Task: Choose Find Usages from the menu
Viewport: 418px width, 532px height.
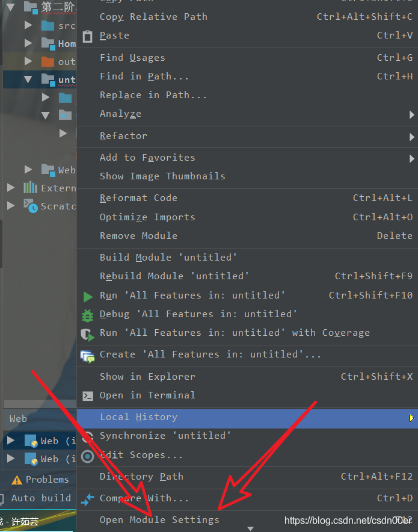Action: [x=247, y=58]
